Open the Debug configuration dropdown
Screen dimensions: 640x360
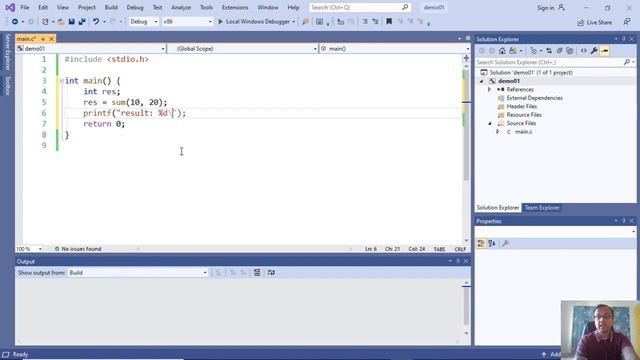pyautogui.click(x=143, y=22)
